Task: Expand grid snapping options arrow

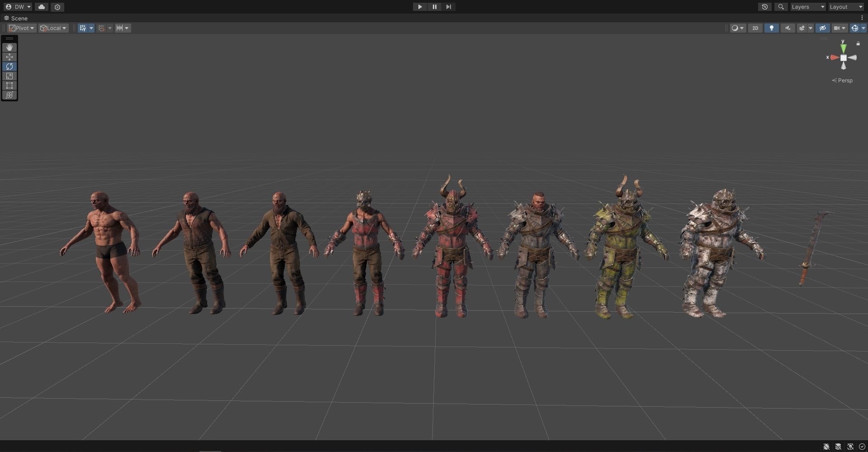Action: (x=110, y=28)
